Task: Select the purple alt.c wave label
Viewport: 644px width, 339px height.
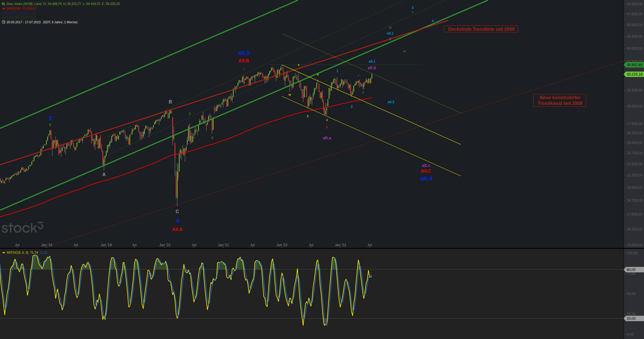Action: [426, 165]
